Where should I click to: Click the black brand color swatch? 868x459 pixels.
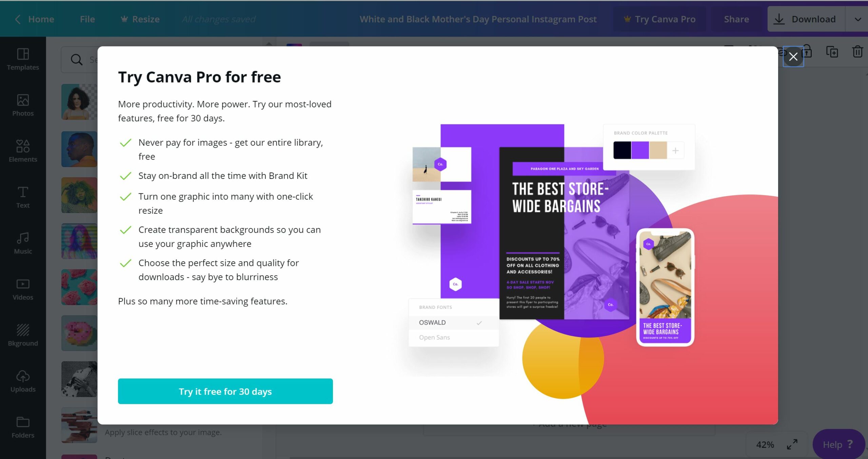point(622,150)
